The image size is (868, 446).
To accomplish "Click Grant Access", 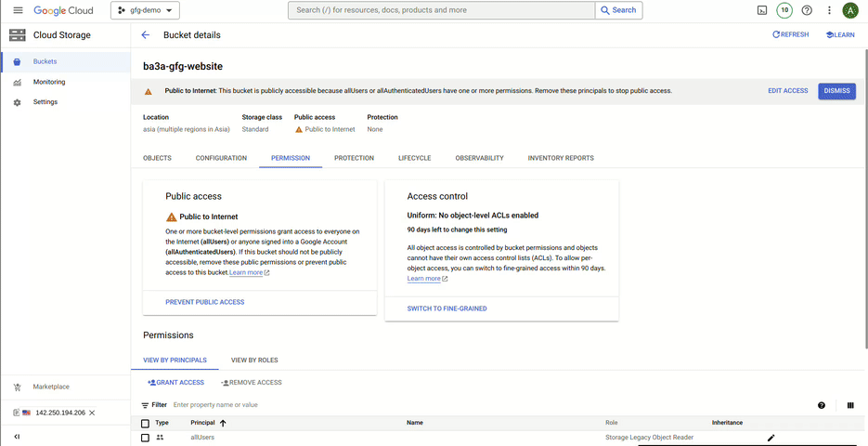I will pos(175,382).
